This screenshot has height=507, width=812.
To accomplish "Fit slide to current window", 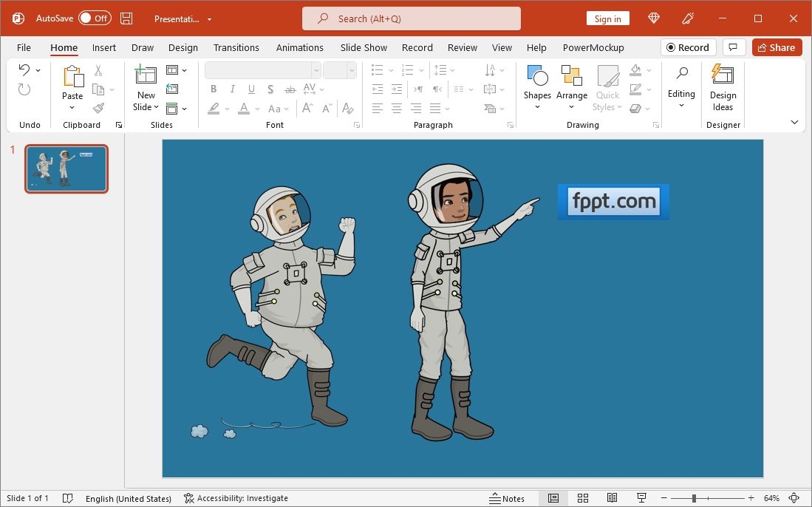I will (794, 498).
